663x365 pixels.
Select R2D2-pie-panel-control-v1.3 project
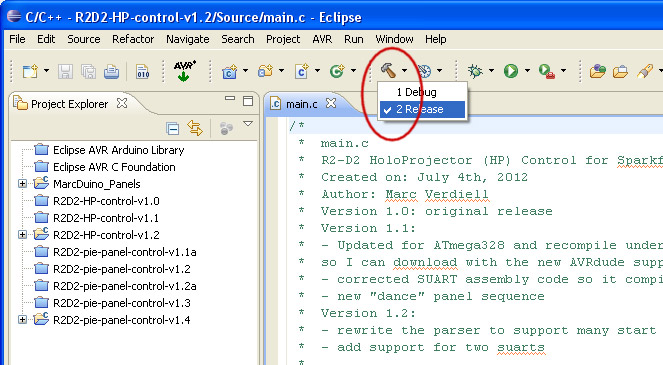(x=122, y=303)
